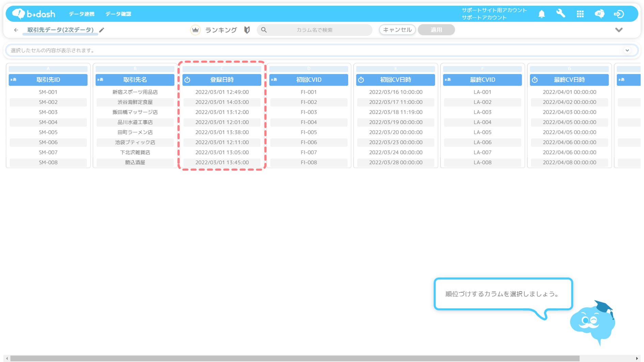
Task: Click cell FI-007
Action: pyautogui.click(x=309, y=152)
